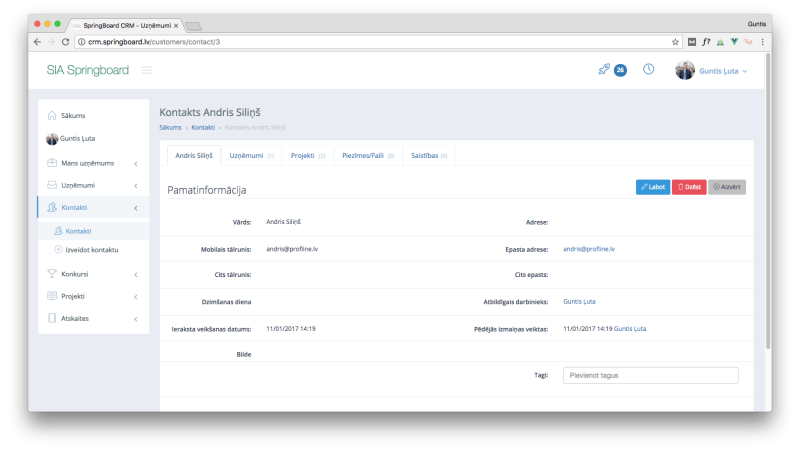800x450 pixels.
Task: Reload the page with refresh icon
Action: pyautogui.click(x=65, y=42)
